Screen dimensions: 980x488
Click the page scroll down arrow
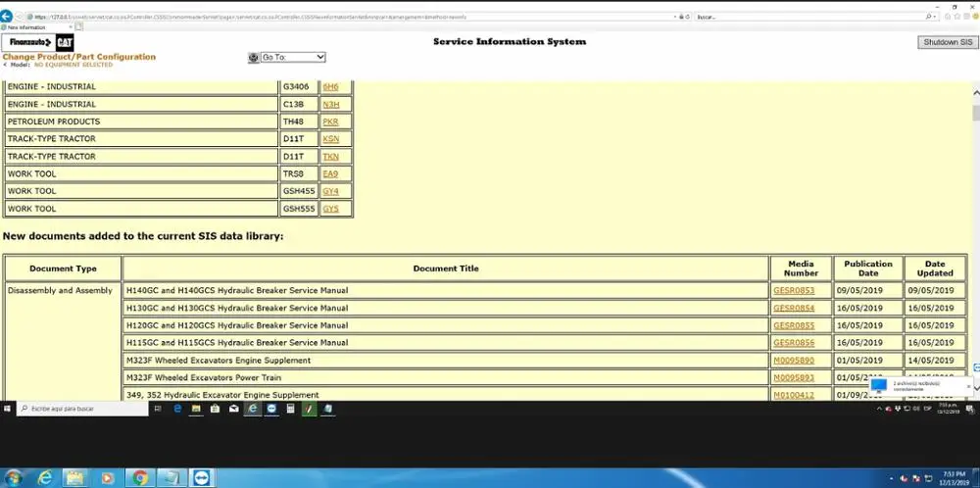click(976, 388)
